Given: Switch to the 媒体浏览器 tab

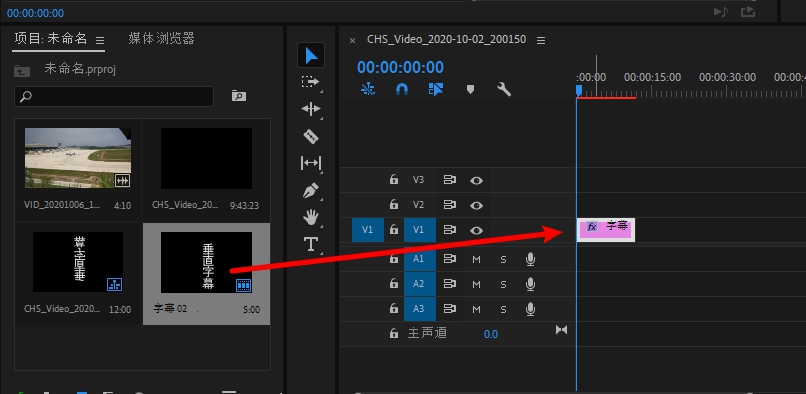Looking at the screenshot, I should (161, 39).
